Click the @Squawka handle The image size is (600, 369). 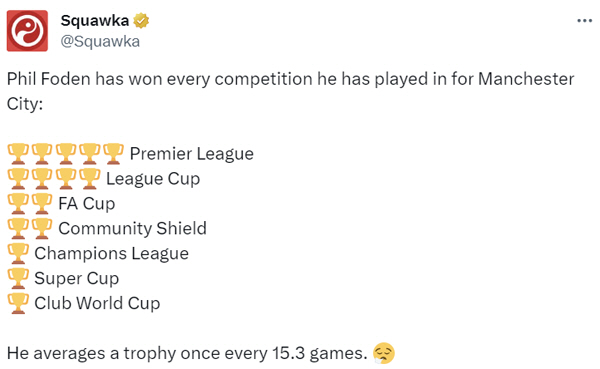[x=100, y=41]
